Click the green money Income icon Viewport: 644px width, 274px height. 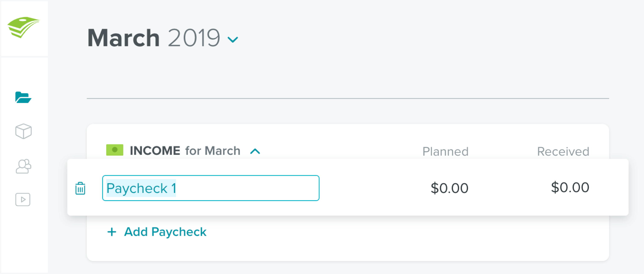115,150
